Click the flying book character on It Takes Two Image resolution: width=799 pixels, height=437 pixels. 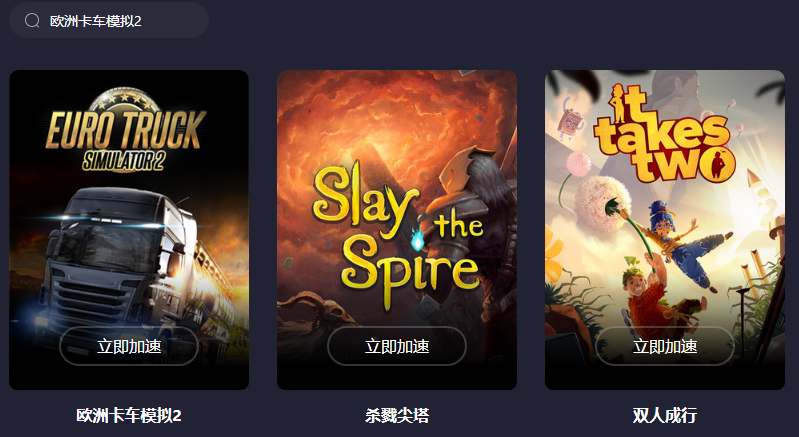570,120
